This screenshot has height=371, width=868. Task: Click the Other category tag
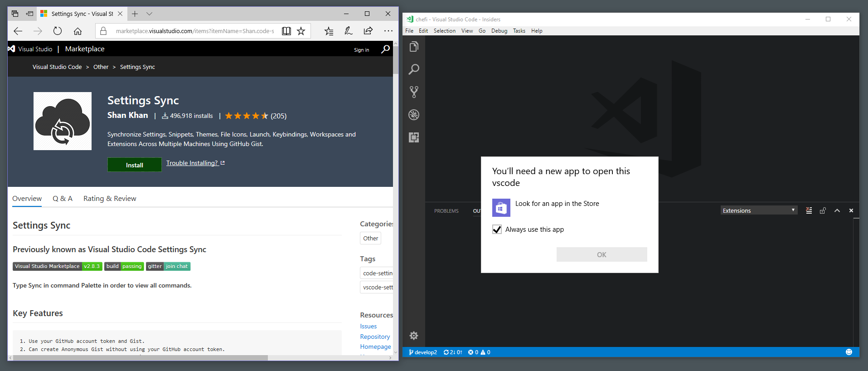371,238
